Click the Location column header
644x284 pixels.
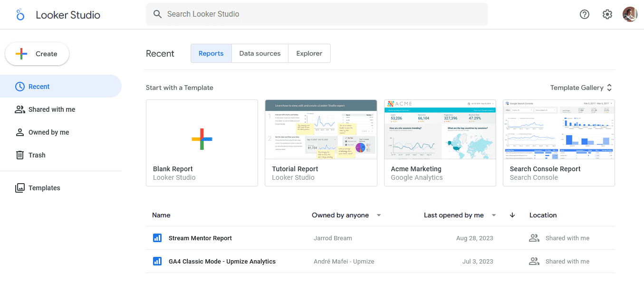point(543,215)
